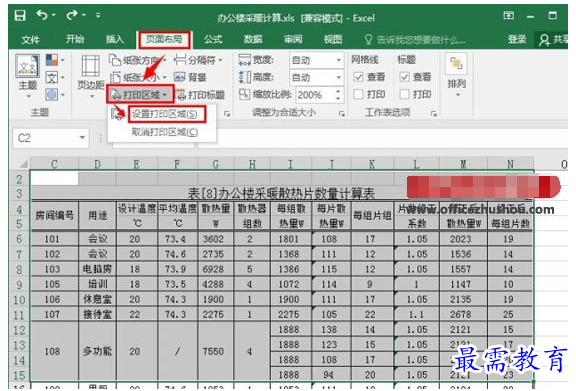576x391 pixels.
Task: Click the 缩放比例 200% stepper field
Action: coord(319,95)
